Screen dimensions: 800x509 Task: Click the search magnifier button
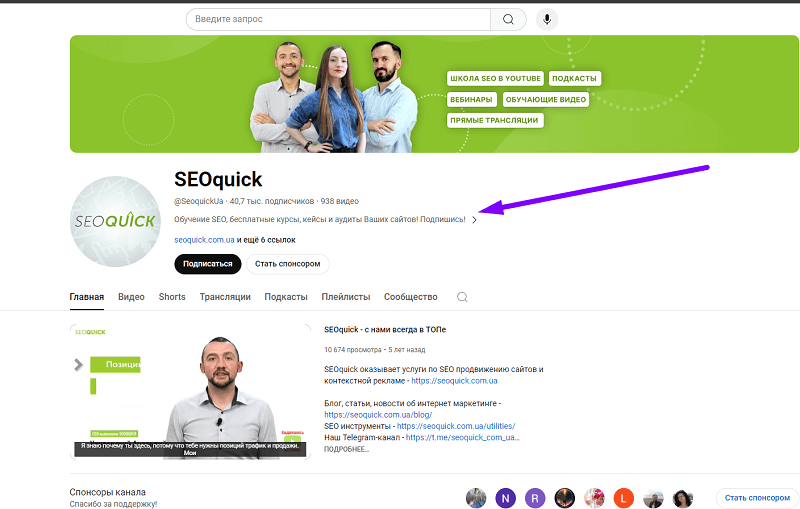click(x=508, y=19)
